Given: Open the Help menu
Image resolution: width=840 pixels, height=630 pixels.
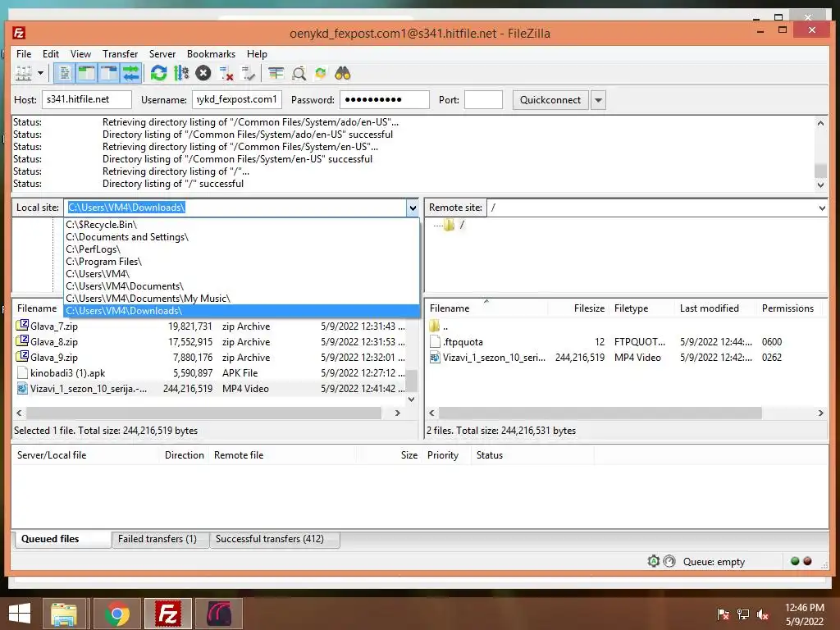Looking at the screenshot, I should coord(257,54).
